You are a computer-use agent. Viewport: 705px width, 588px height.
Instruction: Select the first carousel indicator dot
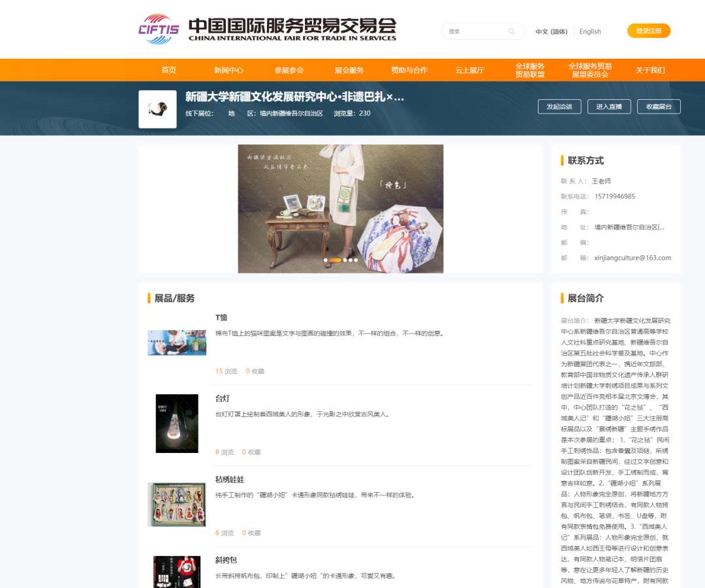click(326, 260)
